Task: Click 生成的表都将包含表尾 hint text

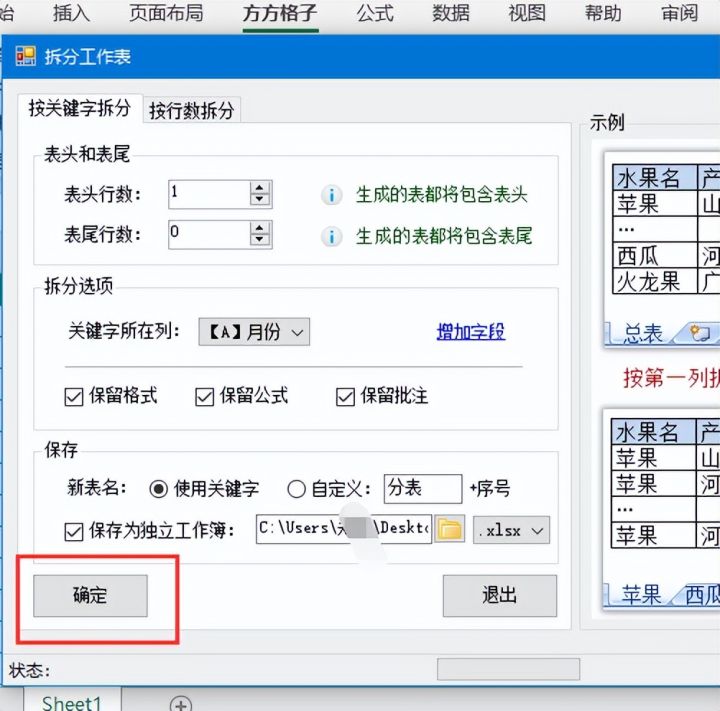Action: coord(444,236)
